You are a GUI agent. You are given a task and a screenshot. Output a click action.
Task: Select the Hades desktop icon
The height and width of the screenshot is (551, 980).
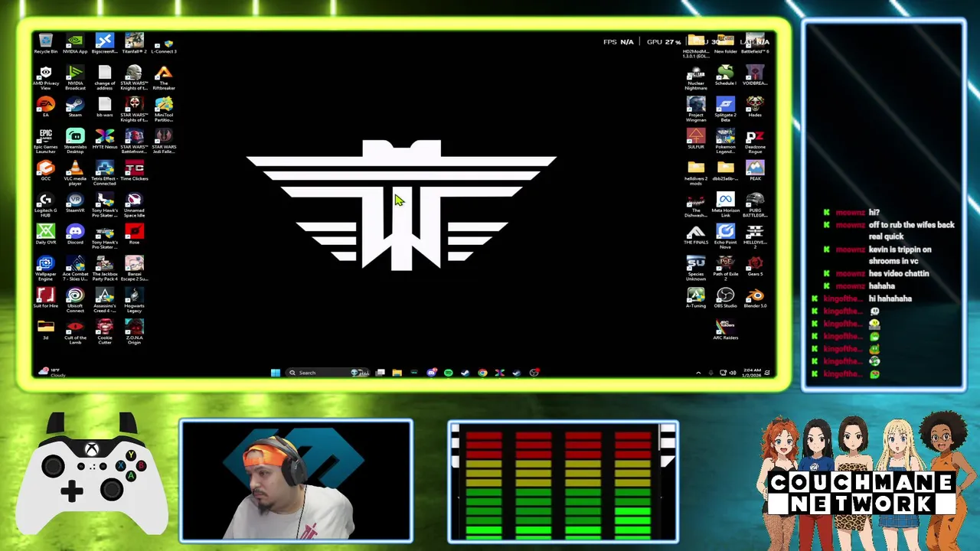[x=755, y=107]
